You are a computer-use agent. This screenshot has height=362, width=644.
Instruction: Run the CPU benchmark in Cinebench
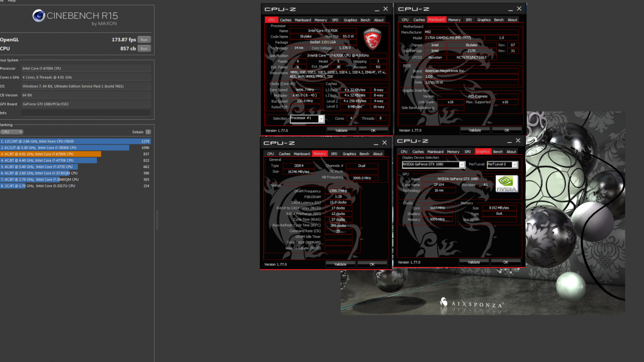[x=144, y=48]
